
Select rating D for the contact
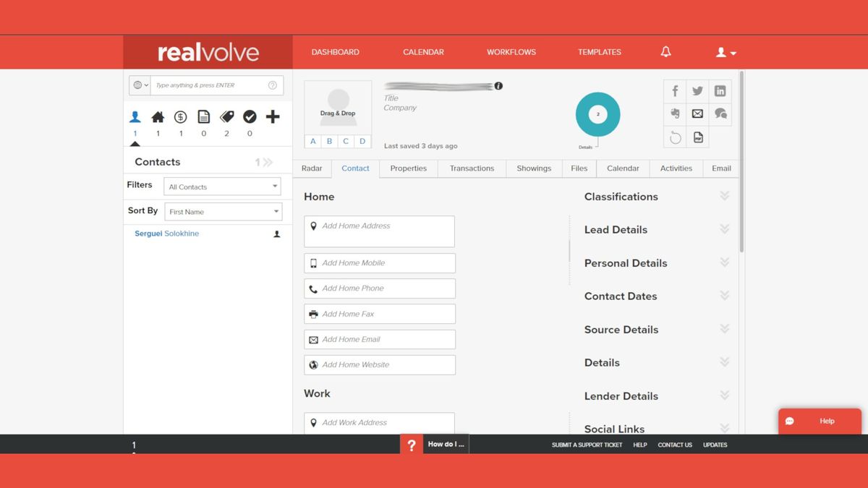click(362, 141)
